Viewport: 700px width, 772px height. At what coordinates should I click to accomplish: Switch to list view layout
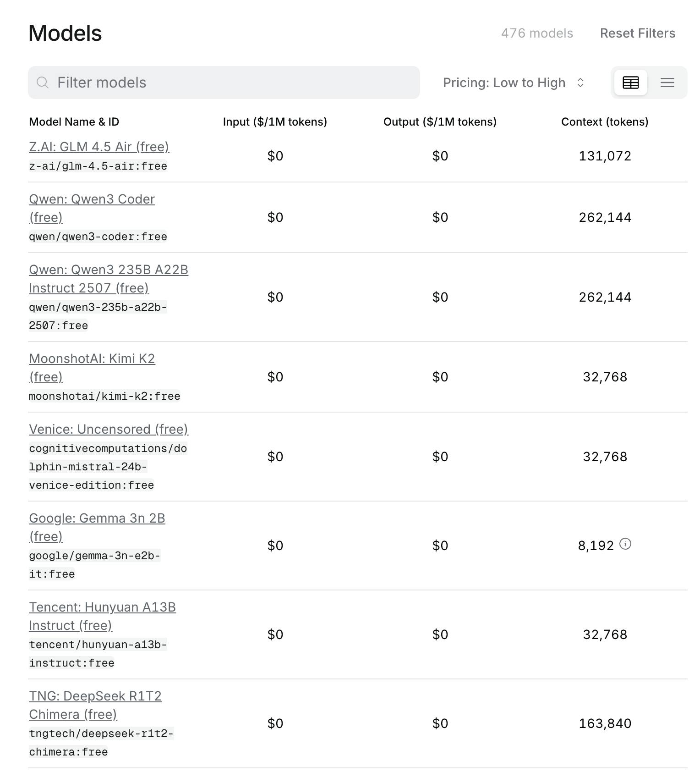pos(667,83)
